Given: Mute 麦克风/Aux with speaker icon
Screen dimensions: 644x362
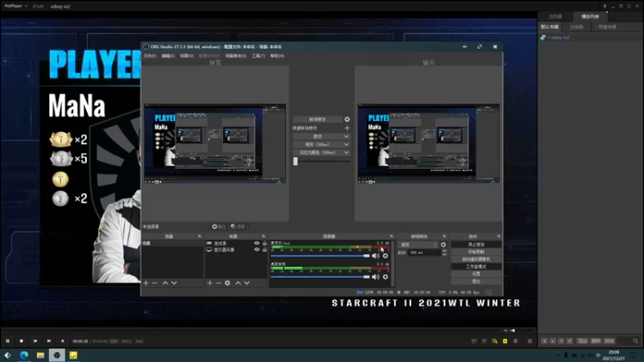Looking at the screenshot, I should [375, 256].
